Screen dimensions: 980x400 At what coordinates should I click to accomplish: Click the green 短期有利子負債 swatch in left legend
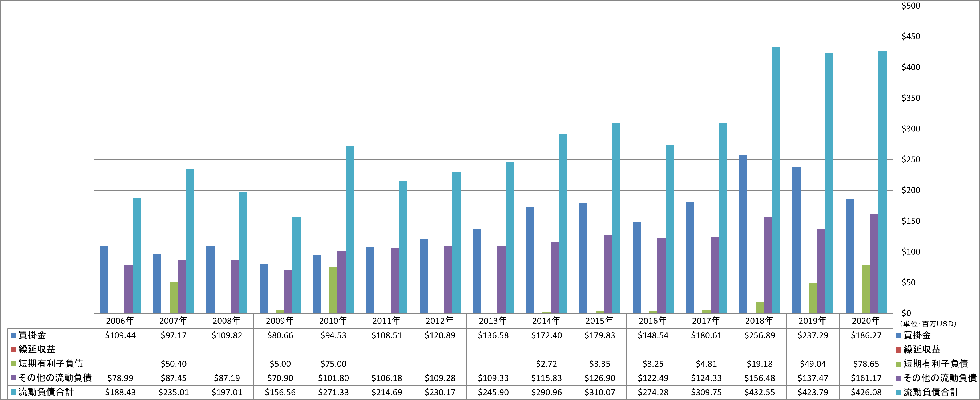13,364
